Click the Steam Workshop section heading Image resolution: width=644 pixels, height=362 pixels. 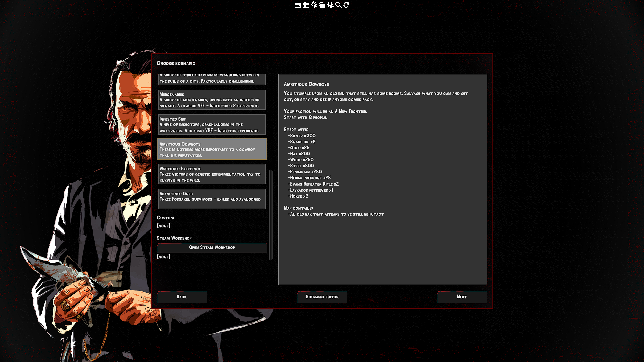(x=174, y=238)
